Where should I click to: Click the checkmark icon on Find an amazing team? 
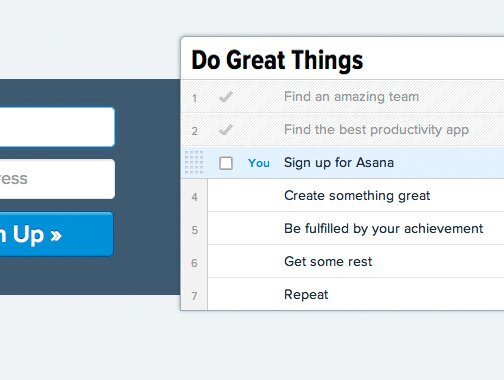tap(226, 97)
